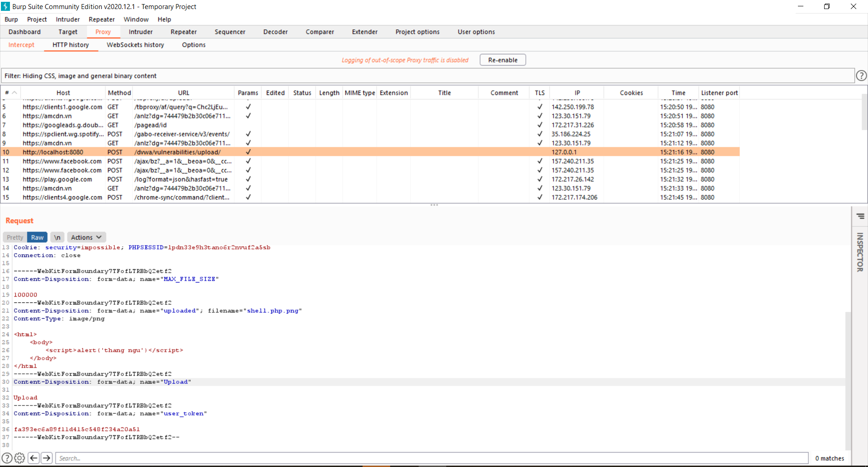Viewport: 868px width, 467px height.
Task: Open the Comparer tab
Action: coord(320,32)
